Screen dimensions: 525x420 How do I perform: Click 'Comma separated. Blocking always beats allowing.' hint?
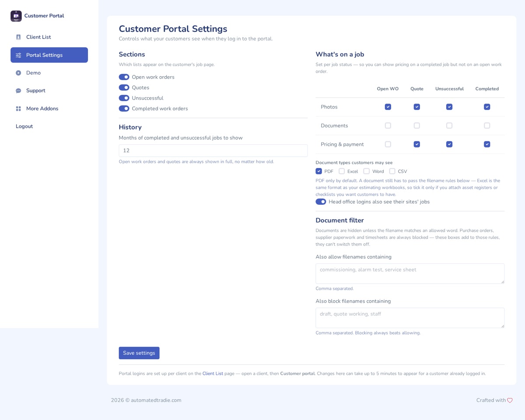tap(368, 333)
